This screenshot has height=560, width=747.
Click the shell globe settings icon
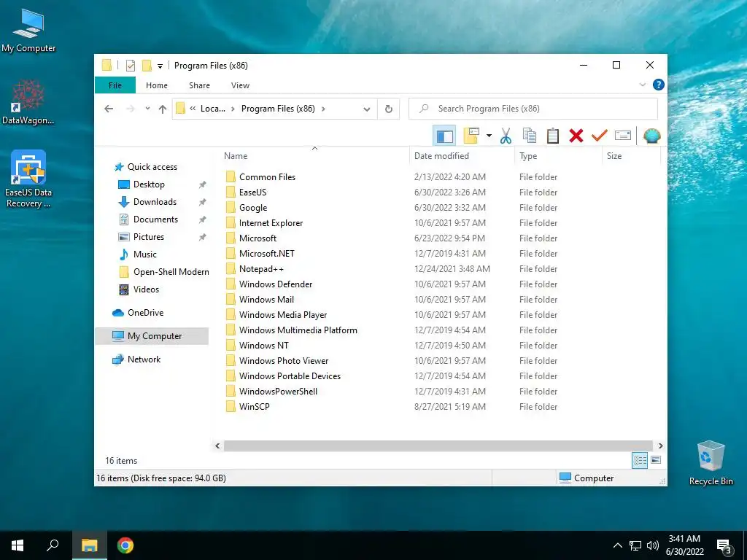point(651,136)
